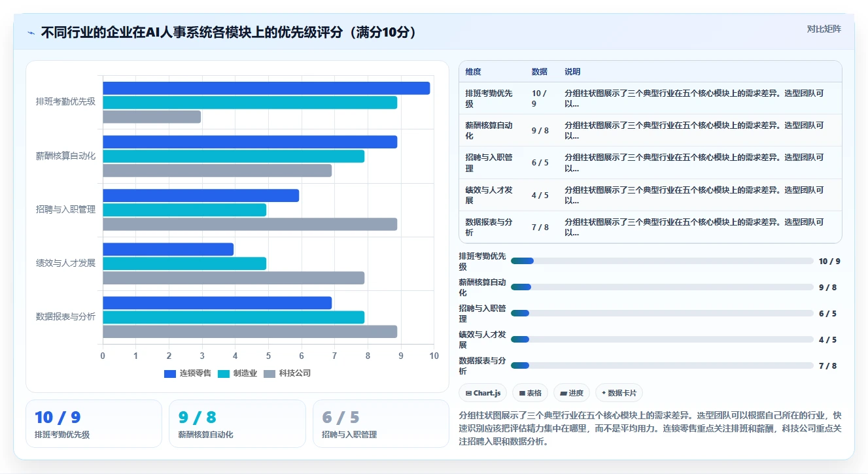Click the 绩效与人才发展 progress bar
The height and width of the screenshot is (474, 868).
[662, 339]
